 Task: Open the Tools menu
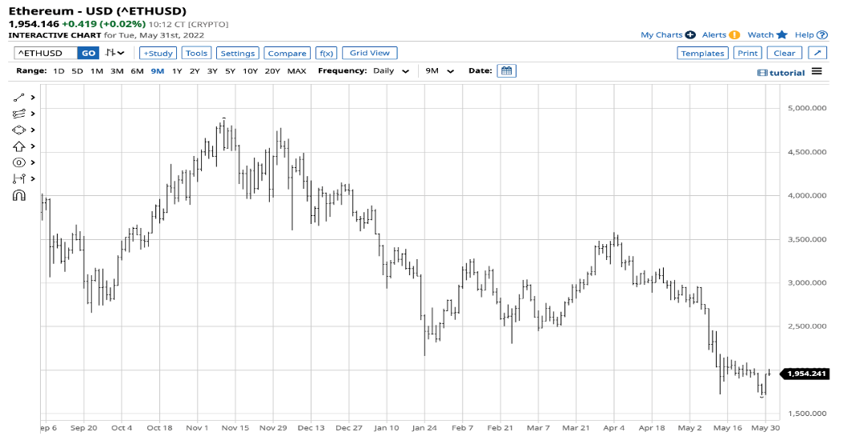(196, 53)
